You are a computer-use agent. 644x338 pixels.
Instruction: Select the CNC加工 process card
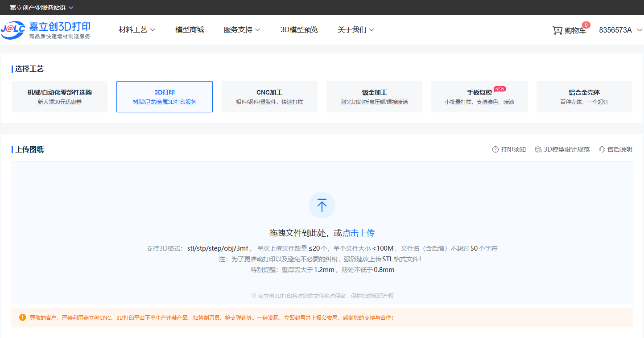click(x=269, y=97)
